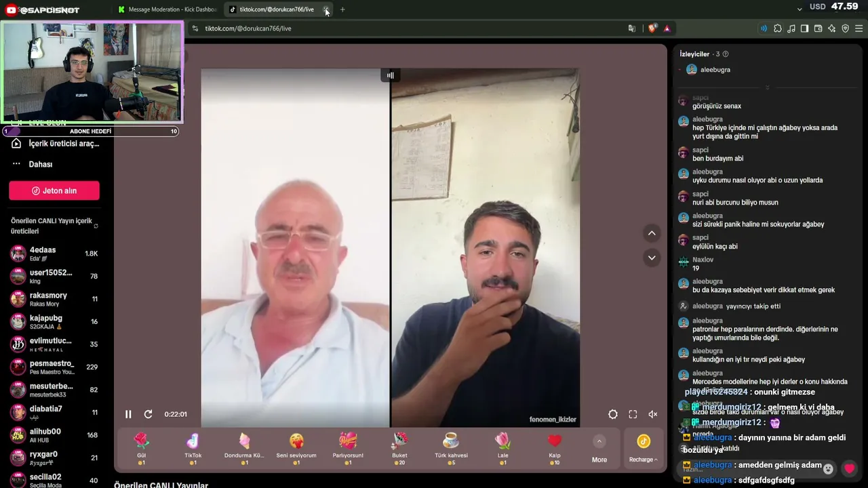The height and width of the screenshot is (488, 868).
Task: Send the Seni seviyorum gift
Action: pyautogui.click(x=296, y=449)
